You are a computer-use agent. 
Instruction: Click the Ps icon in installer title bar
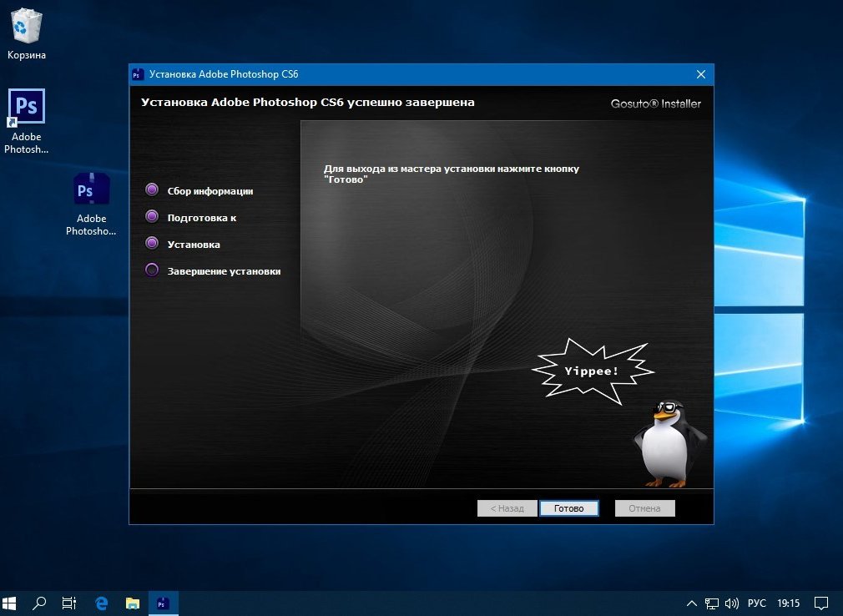pos(138,74)
